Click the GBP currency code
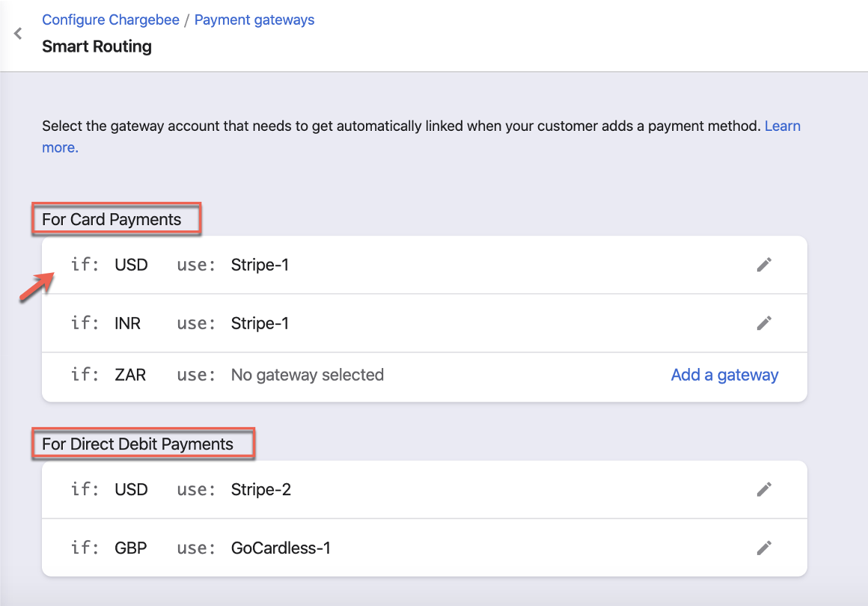 coord(131,548)
